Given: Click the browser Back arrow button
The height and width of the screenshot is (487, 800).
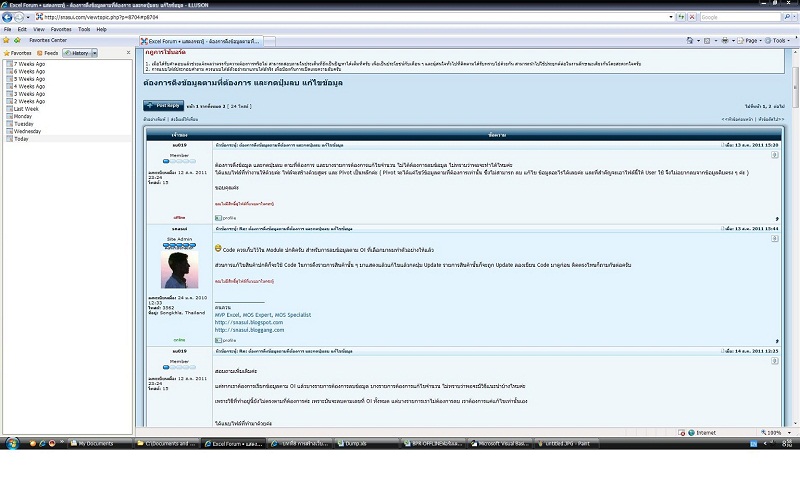Looking at the screenshot, I should (x=7, y=17).
